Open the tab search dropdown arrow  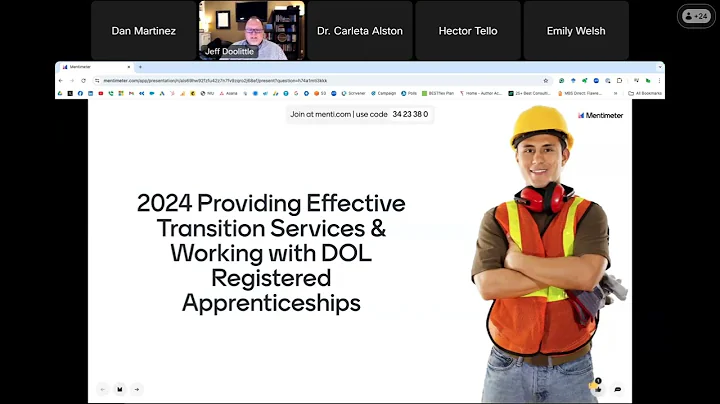pos(660,67)
